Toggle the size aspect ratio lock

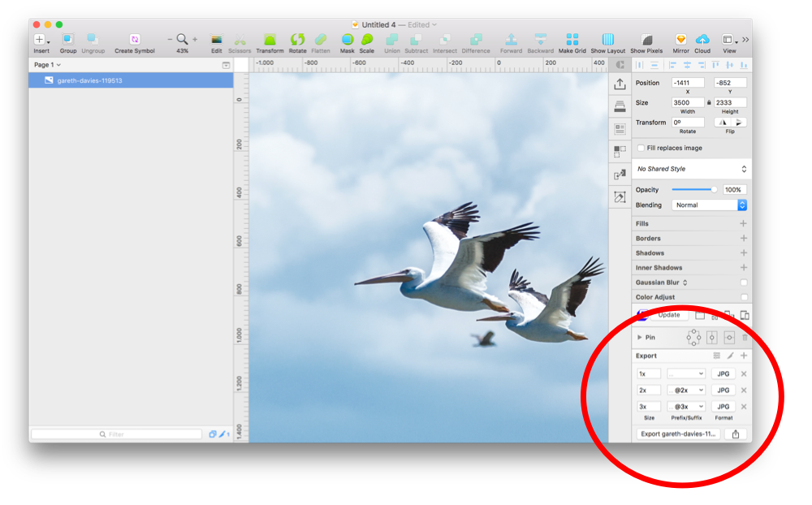[709, 102]
